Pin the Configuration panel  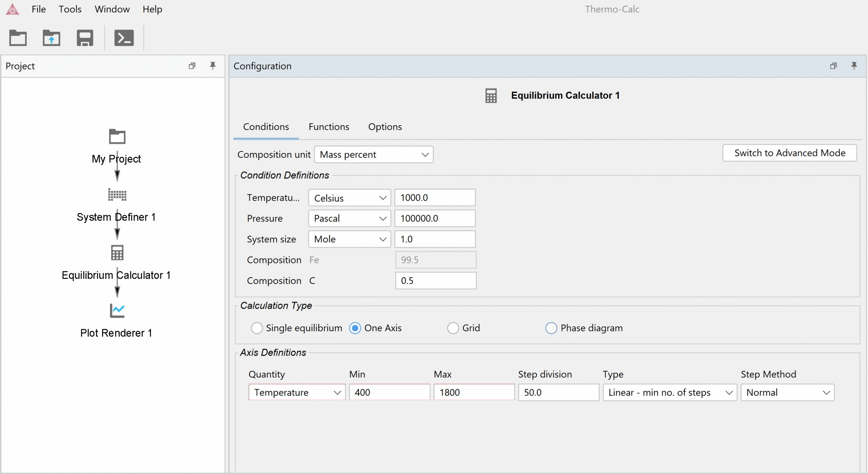tap(854, 66)
